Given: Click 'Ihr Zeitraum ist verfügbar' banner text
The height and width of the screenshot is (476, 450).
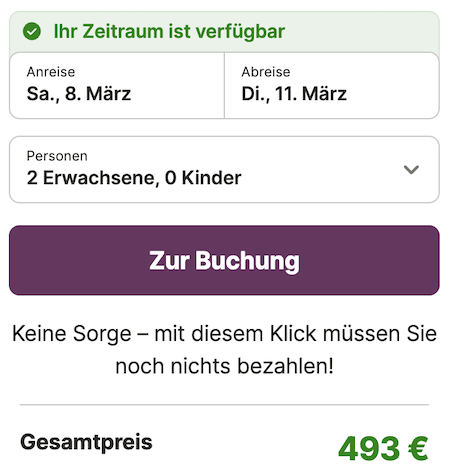Looking at the screenshot, I should tap(169, 31).
